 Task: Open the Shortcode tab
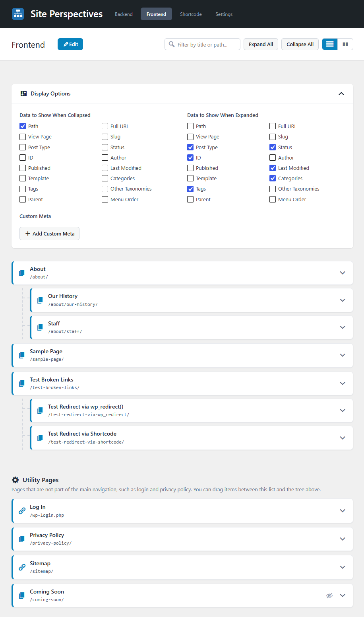tap(191, 14)
